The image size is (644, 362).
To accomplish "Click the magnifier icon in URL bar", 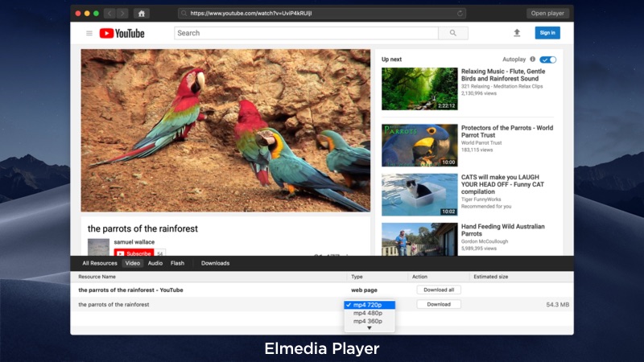I will [x=184, y=13].
